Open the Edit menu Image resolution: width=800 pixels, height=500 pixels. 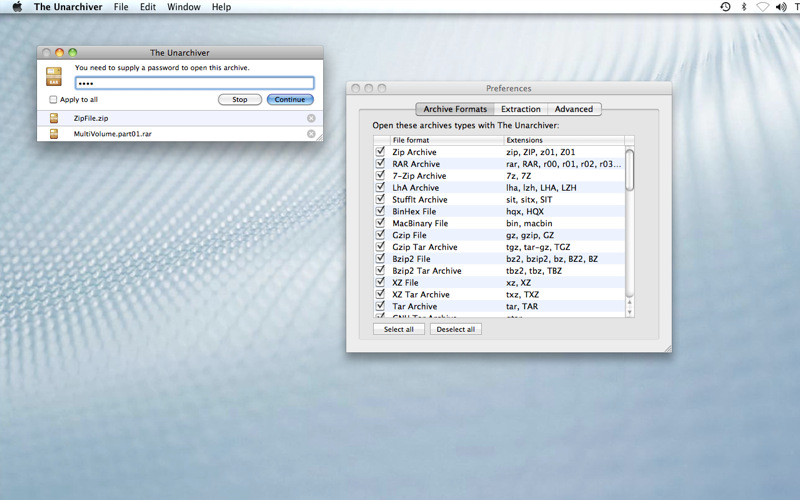148,7
